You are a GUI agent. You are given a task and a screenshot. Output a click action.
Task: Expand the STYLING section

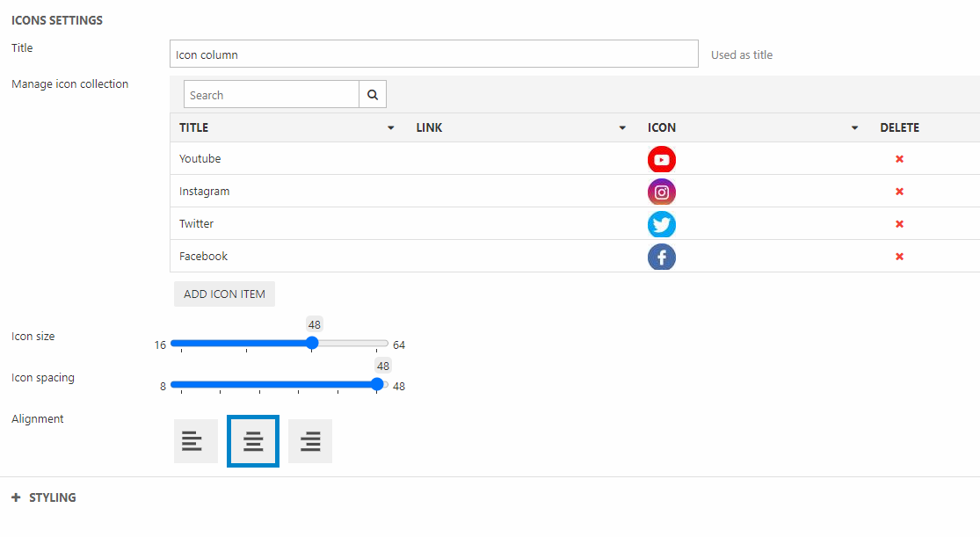[x=44, y=497]
